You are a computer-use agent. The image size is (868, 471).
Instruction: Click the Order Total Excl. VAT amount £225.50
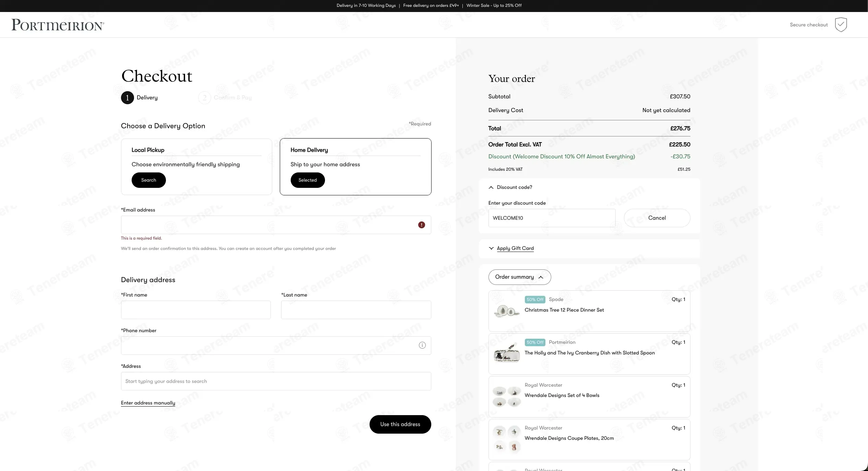click(x=680, y=145)
